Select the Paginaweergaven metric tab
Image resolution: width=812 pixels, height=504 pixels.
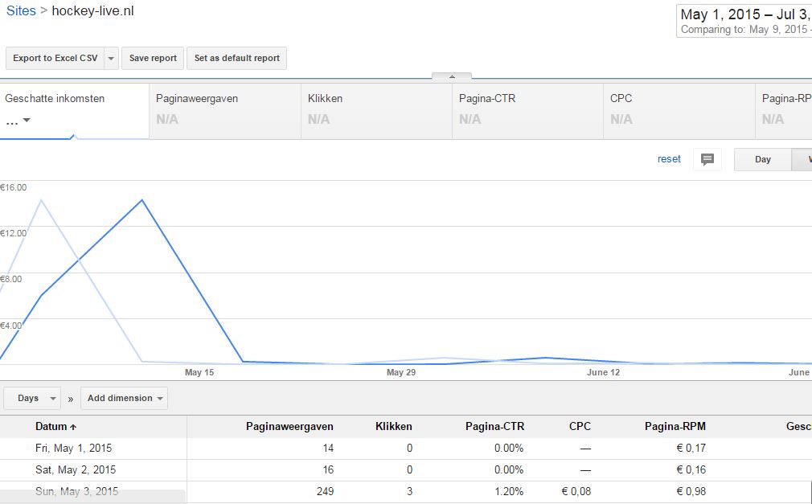(225, 111)
